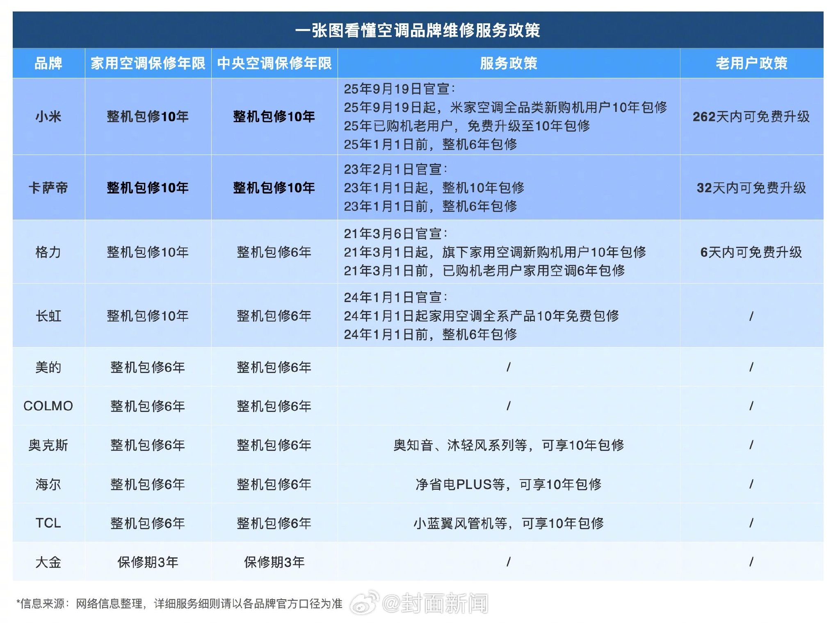Click 净省电PLUS等，可享10年包修 text
The image size is (840, 623).
509,484
